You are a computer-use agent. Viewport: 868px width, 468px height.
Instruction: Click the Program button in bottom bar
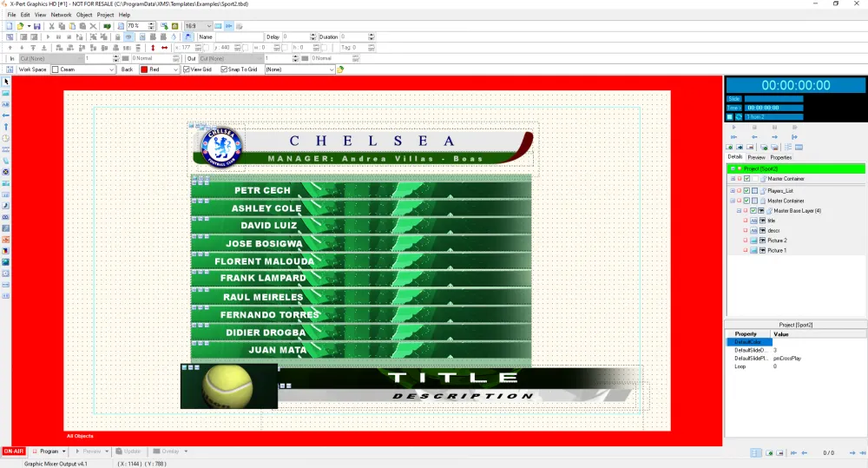(x=49, y=452)
